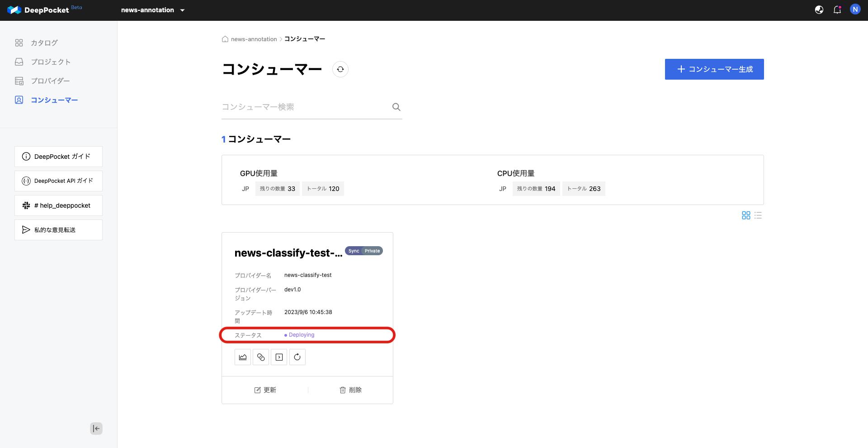
Task: Open the DeepPocket ガイド link
Action: 58,157
